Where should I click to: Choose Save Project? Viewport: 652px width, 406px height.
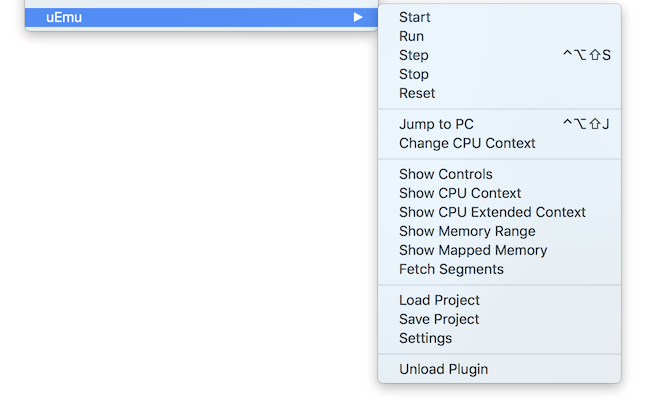(x=439, y=319)
